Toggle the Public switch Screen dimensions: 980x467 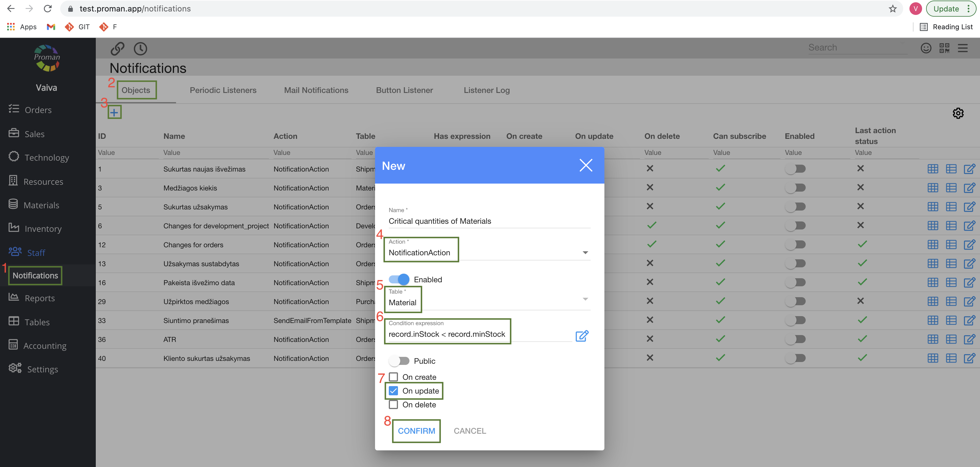click(x=399, y=360)
